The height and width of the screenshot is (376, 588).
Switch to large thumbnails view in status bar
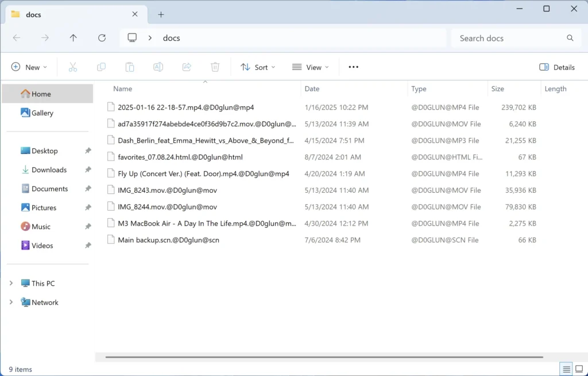tap(581, 369)
